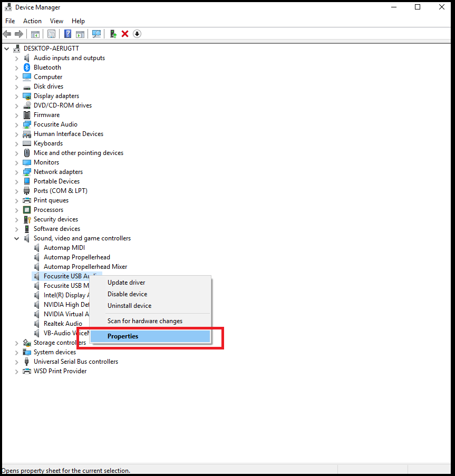Expand the WSD Print Provider category

coord(17,371)
